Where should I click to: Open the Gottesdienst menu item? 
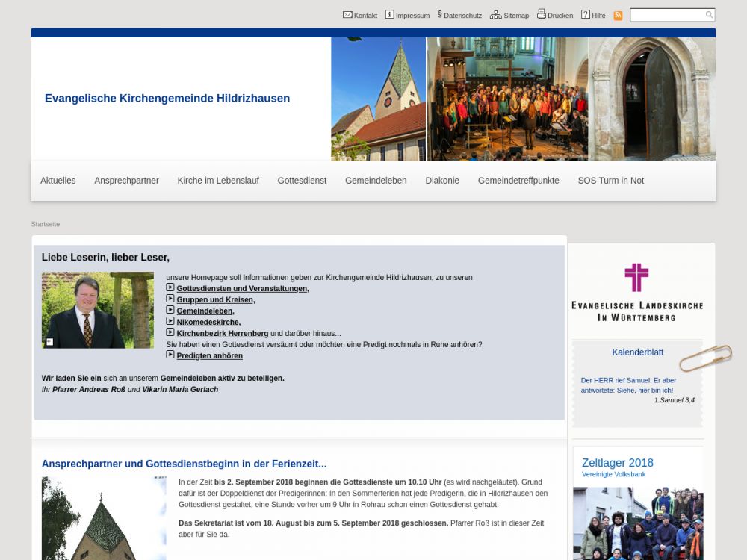[302, 181]
